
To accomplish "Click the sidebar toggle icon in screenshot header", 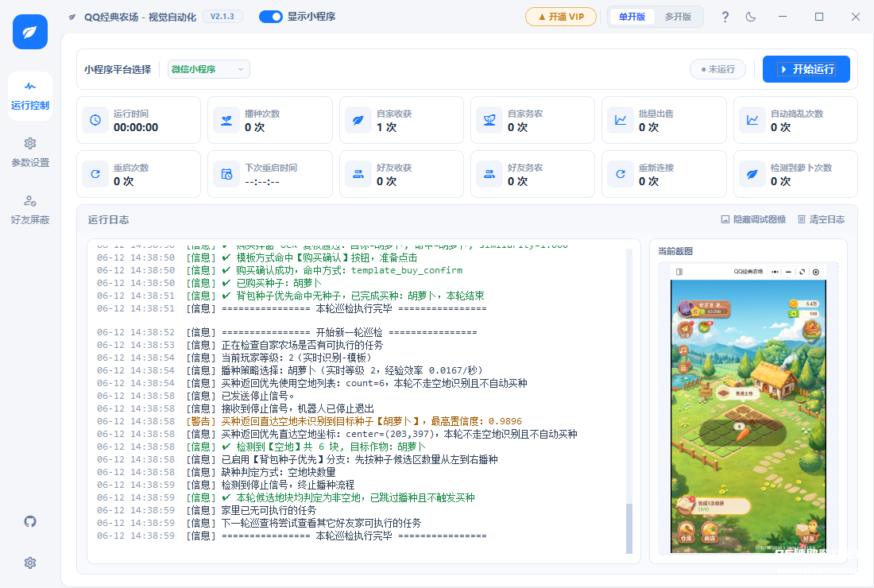I will pos(679,272).
